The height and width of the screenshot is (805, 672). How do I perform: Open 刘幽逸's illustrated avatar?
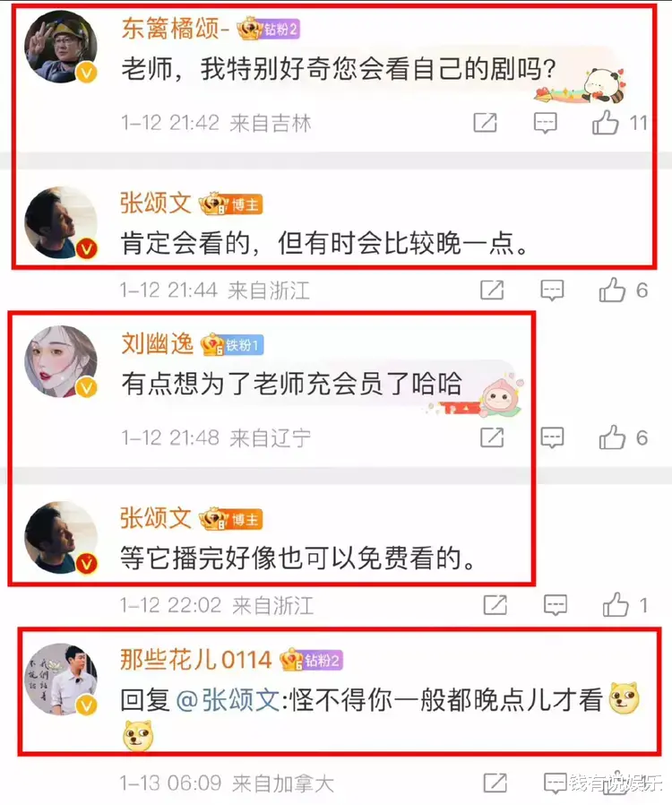point(61,361)
